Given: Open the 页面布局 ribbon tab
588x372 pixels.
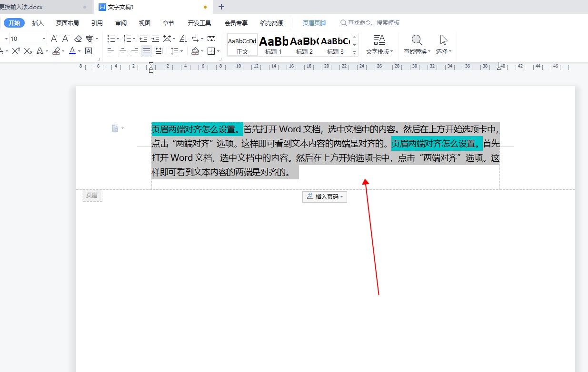Looking at the screenshot, I should pyautogui.click(x=68, y=23).
